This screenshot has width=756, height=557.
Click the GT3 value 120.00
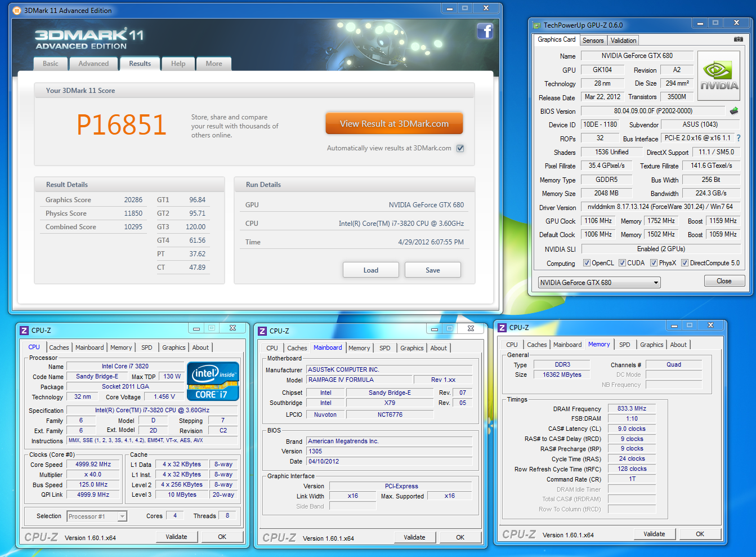[195, 227]
